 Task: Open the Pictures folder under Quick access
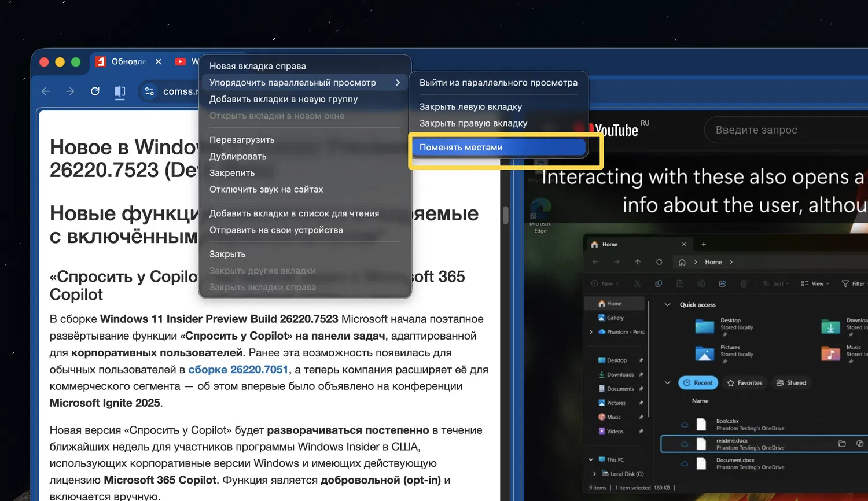click(x=725, y=352)
